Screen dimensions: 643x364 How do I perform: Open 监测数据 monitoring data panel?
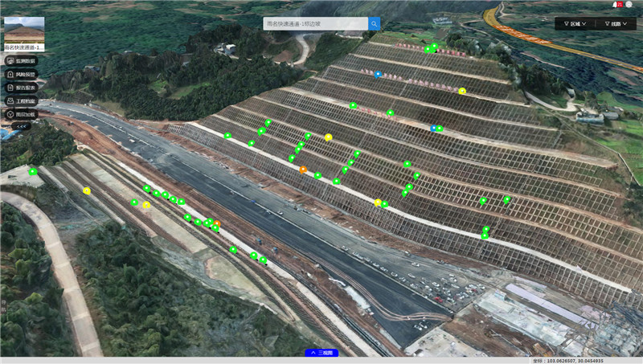[22, 61]
